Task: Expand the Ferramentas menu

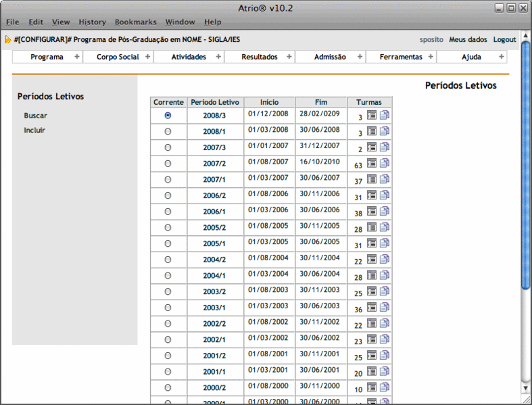Action: pos(401,57)
